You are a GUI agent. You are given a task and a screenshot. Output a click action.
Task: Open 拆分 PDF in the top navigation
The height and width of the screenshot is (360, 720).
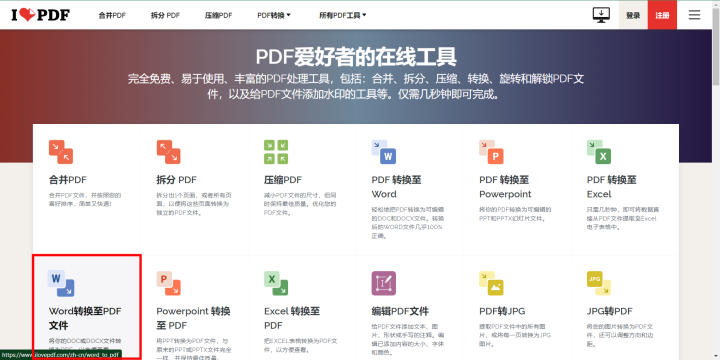tap(165, 15)
